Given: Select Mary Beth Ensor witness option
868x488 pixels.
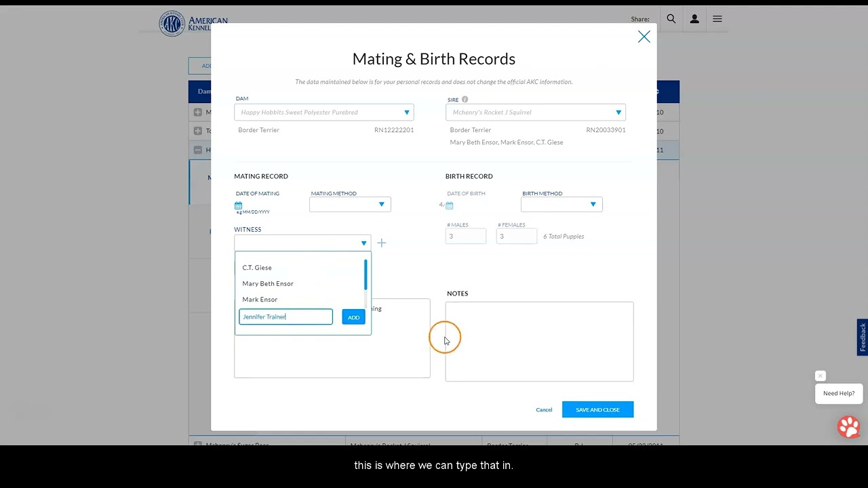Looking at the screenshot, I should pyautogui.click(x=268, y=283).
